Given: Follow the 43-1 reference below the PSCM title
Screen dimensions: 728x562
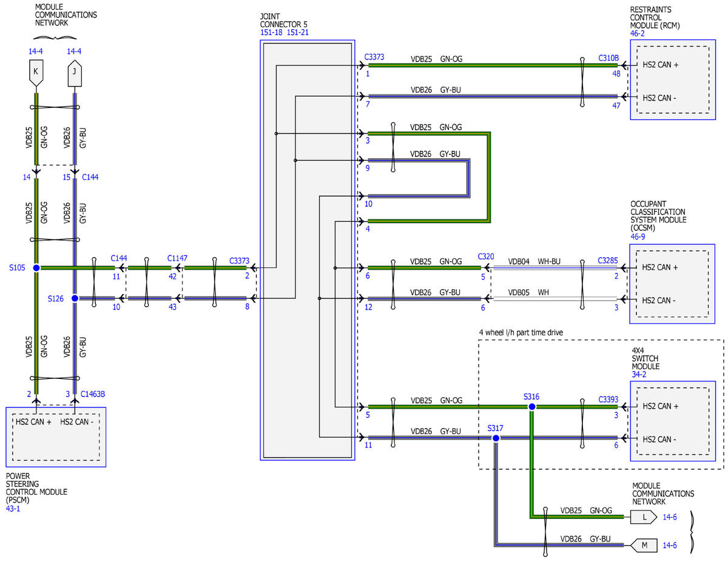Looking at the screenshot, I should pyautogui.click(x=13, y=508).
